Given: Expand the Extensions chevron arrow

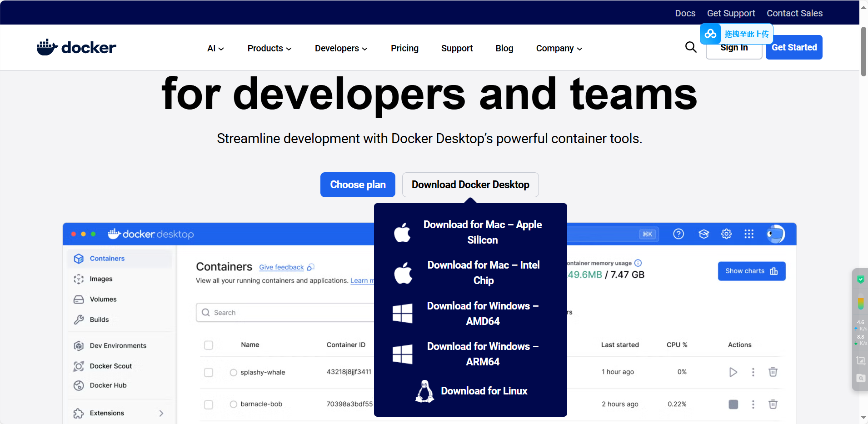Looking at the screenshot, I should click(161, 413).
